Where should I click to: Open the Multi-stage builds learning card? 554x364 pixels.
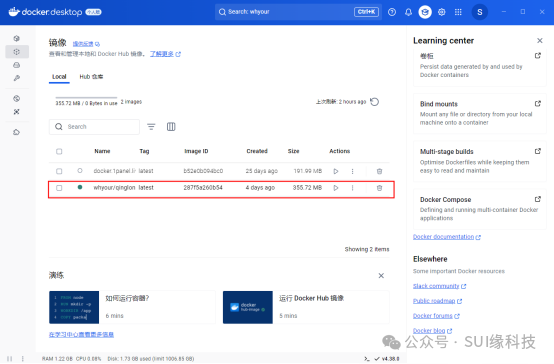[x=479, y=161]
